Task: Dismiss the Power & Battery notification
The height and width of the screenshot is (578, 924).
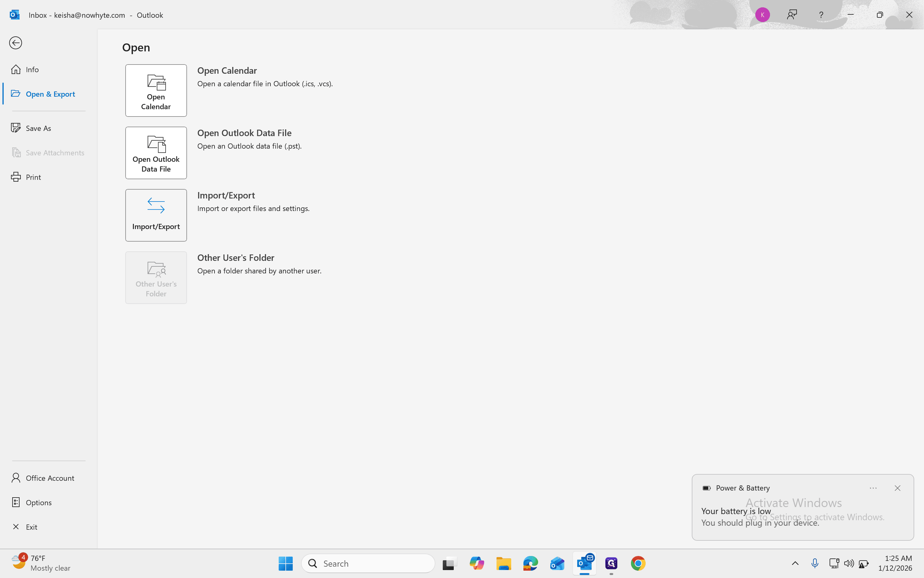Action: tap(897, 488)
